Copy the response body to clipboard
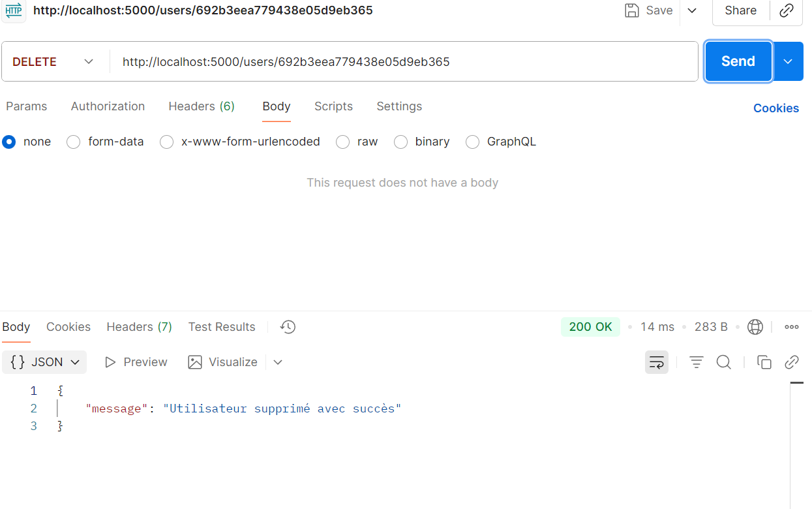Image resolution: width=812 pixels, height=509 pixels. 764,362
